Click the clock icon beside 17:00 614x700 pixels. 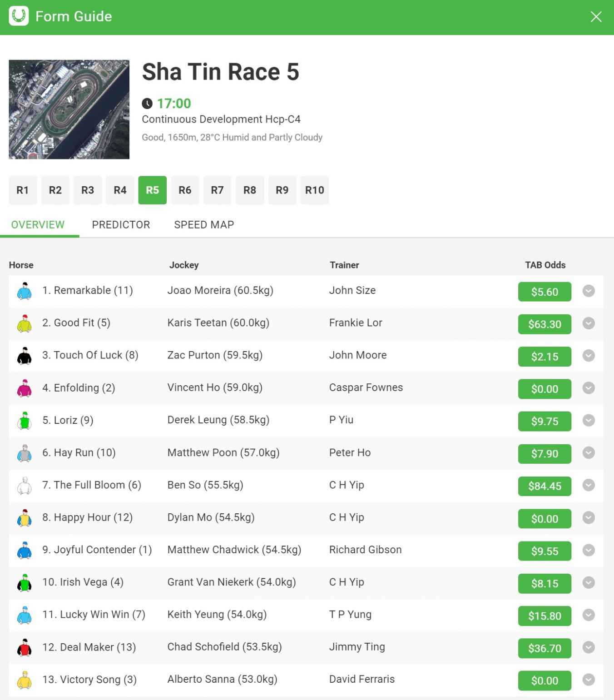[x=147, y=104]
